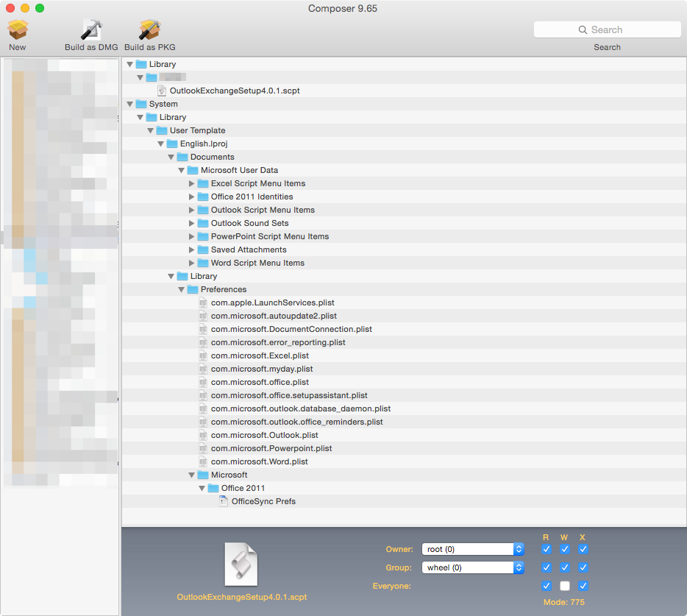Click the com.apple.LaunchServices.plist file icon

(x=203, y=302)
